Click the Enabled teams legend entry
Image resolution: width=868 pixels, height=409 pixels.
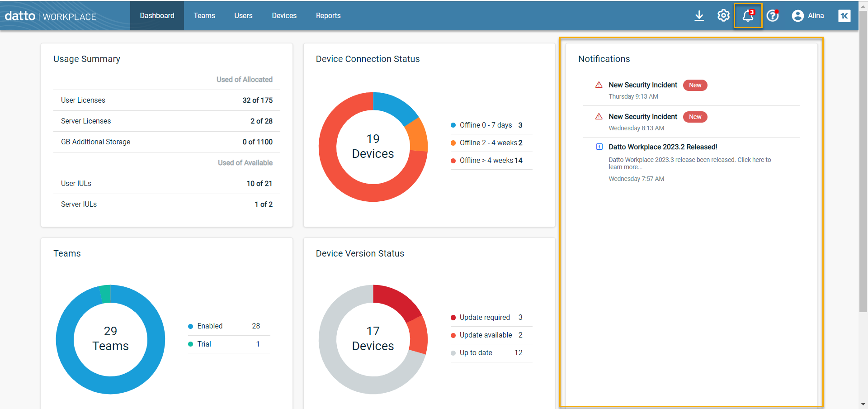pyautogui.click(x=210, y=326)
